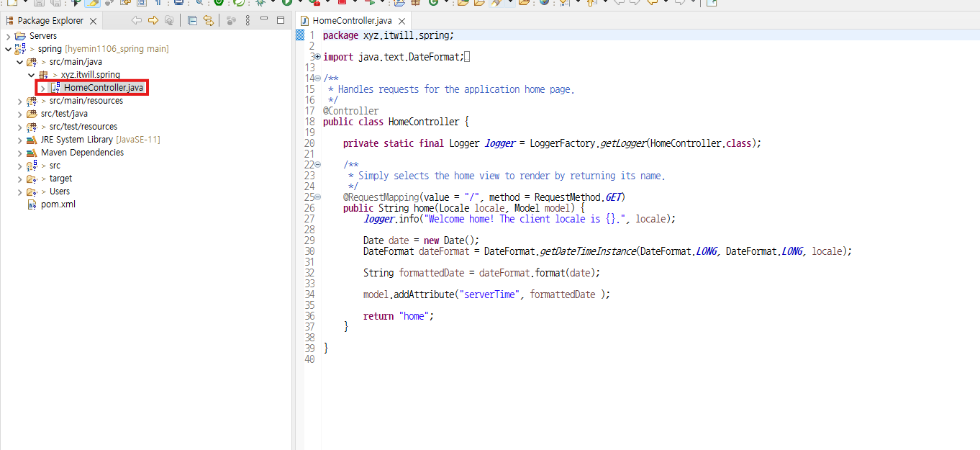Select the Maven Dependencies entry
Viewport: 980px width, 450px height.
pyautogui.click(x=82, y=153)
